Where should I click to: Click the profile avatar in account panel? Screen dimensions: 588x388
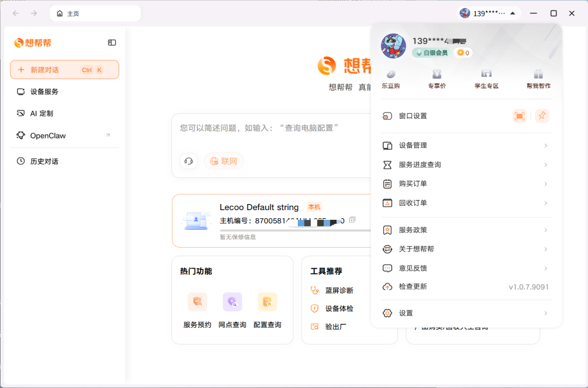394,46
